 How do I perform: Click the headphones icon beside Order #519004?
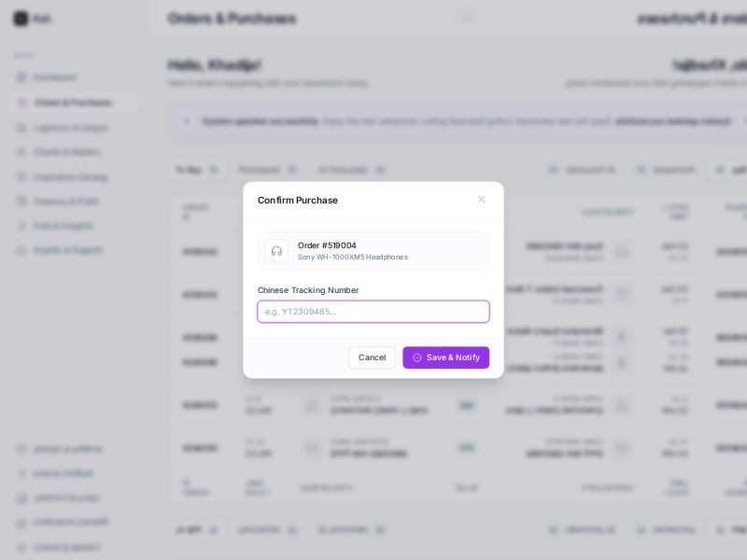[276, 251]
